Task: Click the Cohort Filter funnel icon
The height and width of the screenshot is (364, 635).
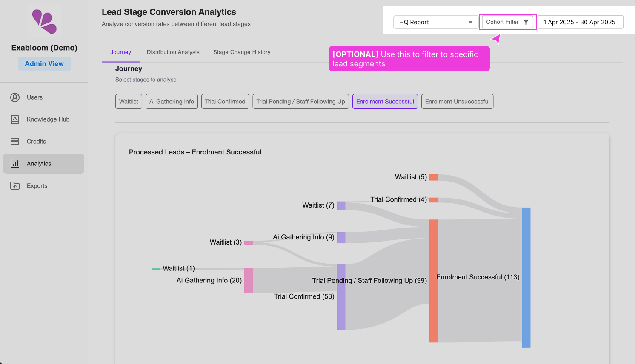Action: (526, 22)
